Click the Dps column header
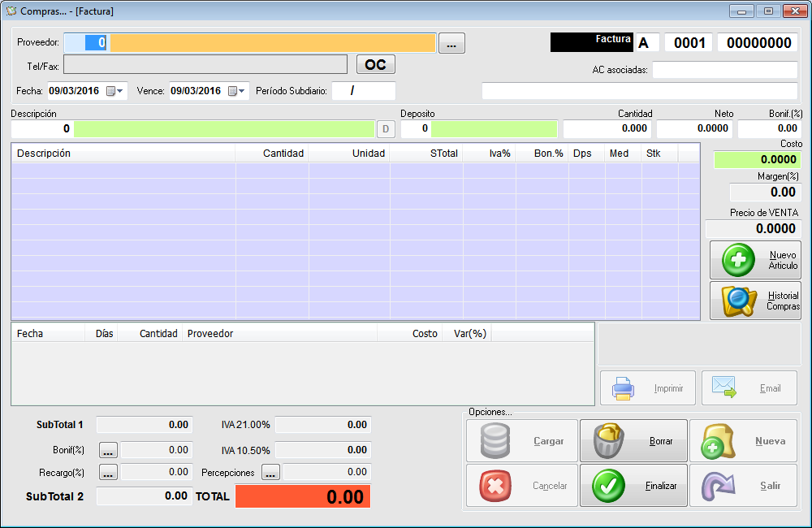Image resolution: width=812 pixels, height=528 pixels. point(587,154)
